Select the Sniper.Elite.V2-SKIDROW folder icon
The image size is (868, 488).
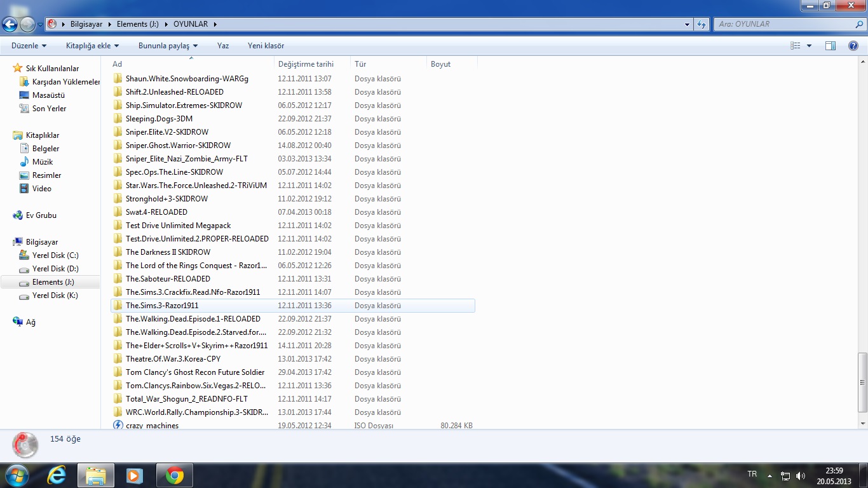point(118,132)
